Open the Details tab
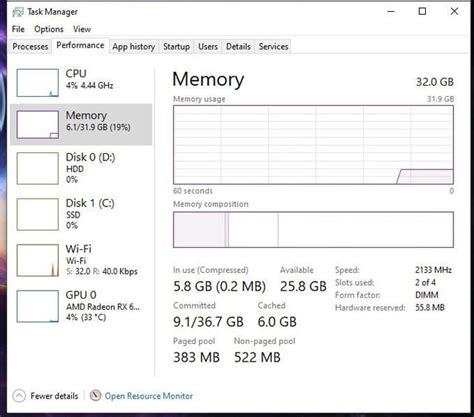 238,47
